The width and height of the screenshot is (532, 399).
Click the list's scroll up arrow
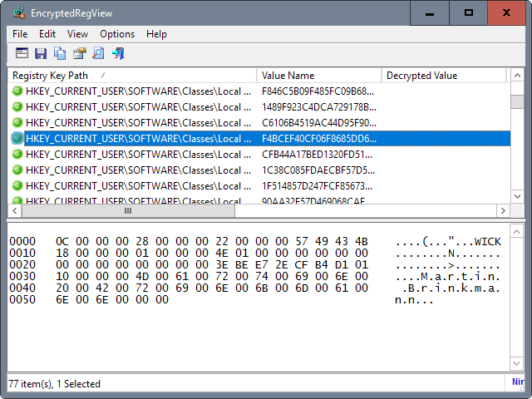tap(517, 76)
